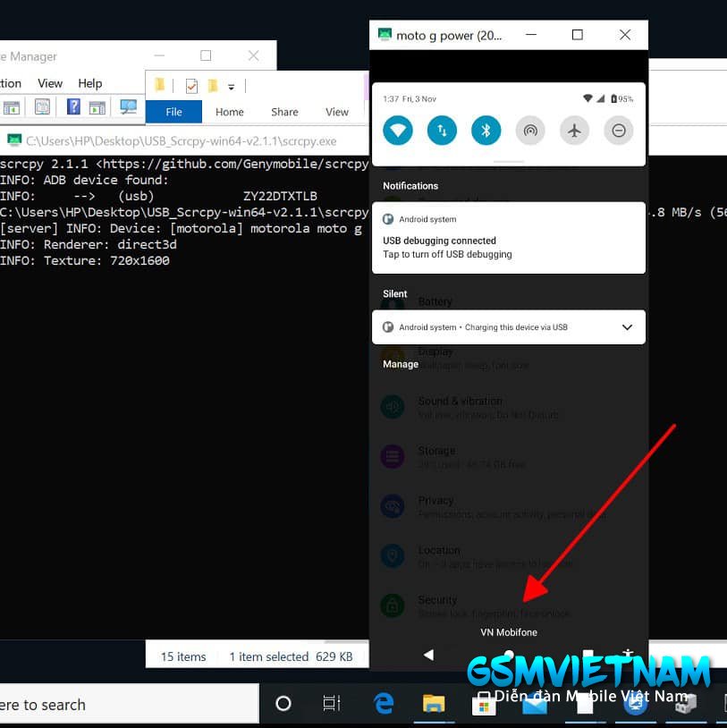Maximize the moto g power scrcpy window
Viewport: 727px width, 728px height.
(x=578, y=35)
